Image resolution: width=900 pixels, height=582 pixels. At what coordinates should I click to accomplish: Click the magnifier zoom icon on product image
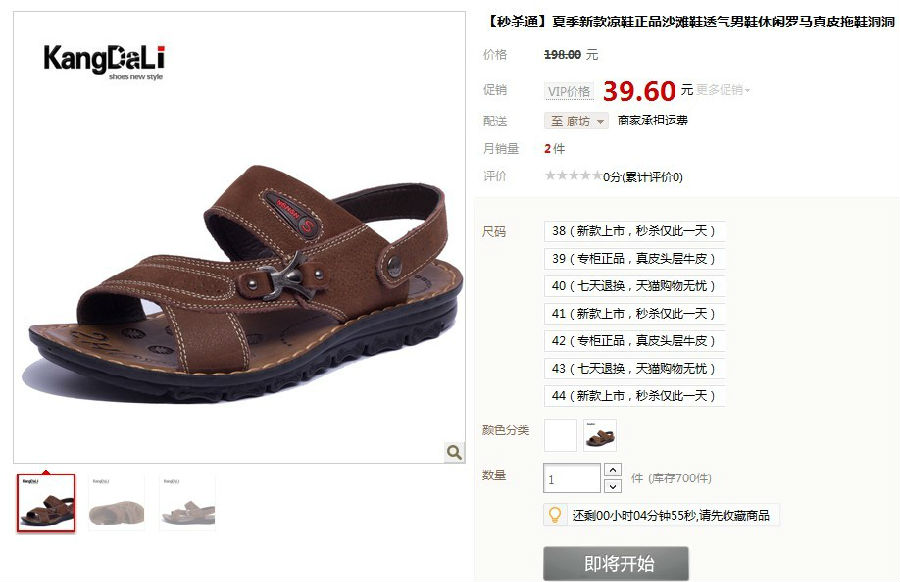454,452
